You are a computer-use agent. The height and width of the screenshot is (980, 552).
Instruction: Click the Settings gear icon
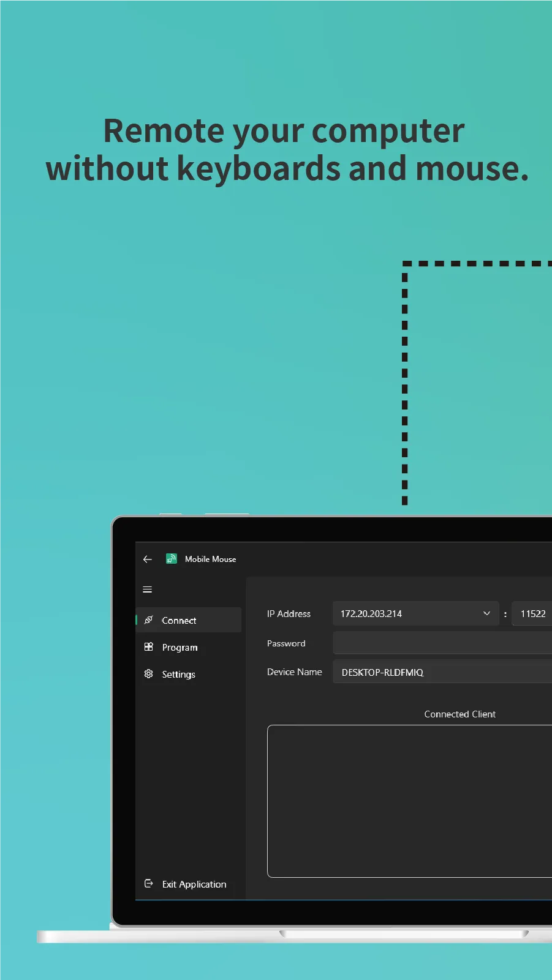point(148,674)
